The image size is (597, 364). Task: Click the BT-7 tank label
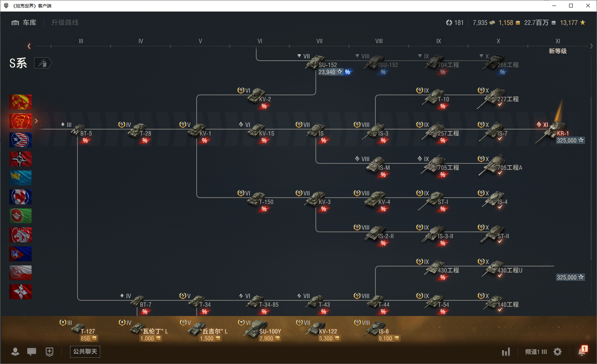[145, 305]
